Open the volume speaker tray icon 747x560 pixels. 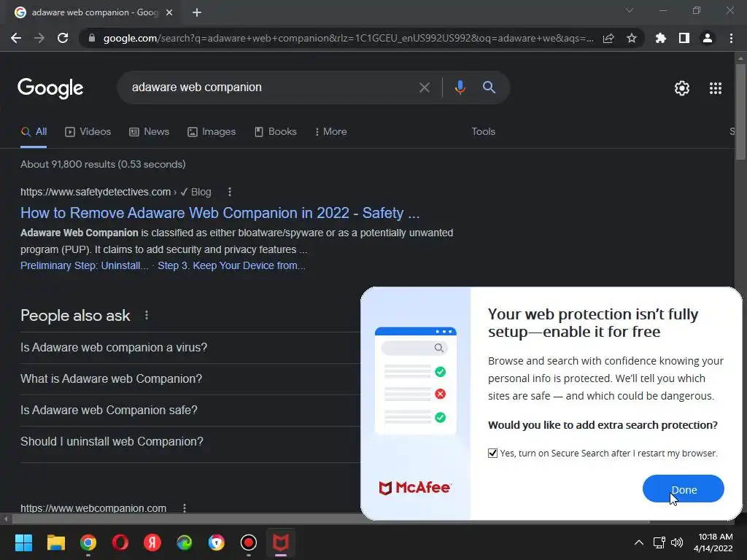pyautogui.click(x=677, y=542)
